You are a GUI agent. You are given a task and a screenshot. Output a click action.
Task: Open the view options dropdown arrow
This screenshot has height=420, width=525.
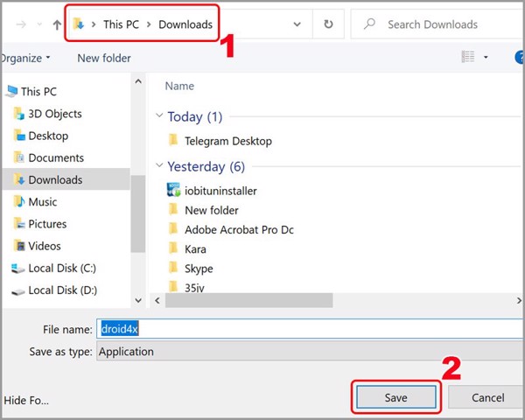pyautogui.click(x=486, y=57)
